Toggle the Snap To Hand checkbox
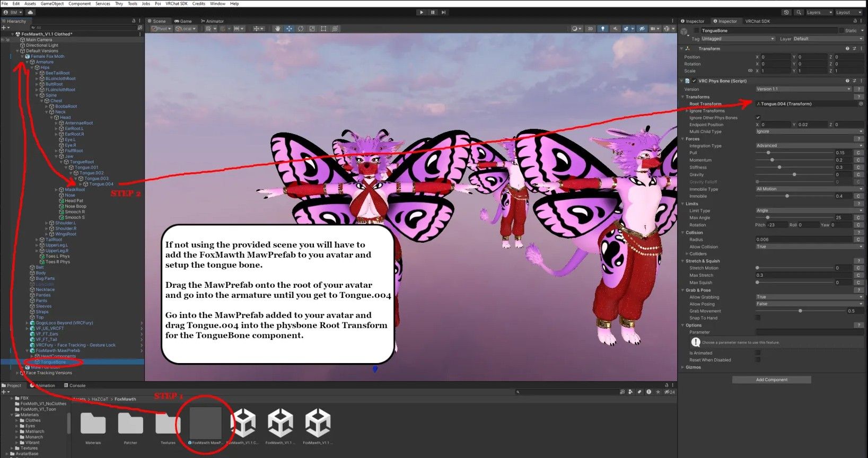This screenshot has height=458, width=868. coord(758,318)
